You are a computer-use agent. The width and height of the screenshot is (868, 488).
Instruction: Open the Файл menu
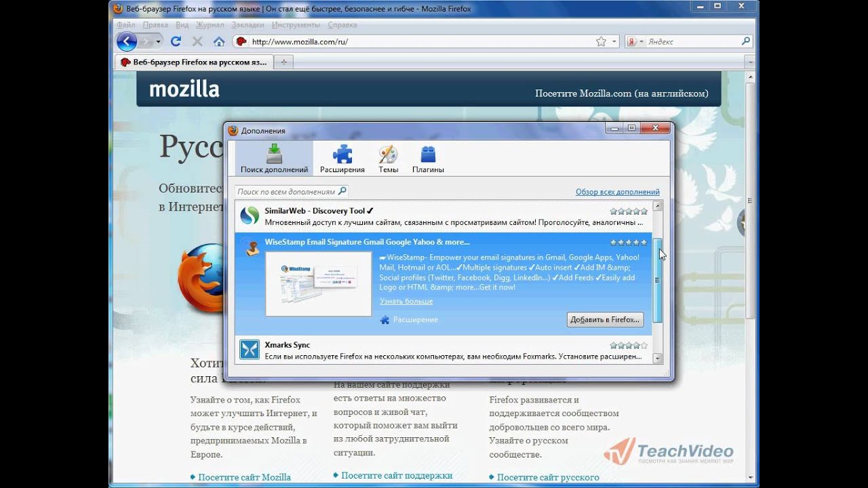click(125, 25)
